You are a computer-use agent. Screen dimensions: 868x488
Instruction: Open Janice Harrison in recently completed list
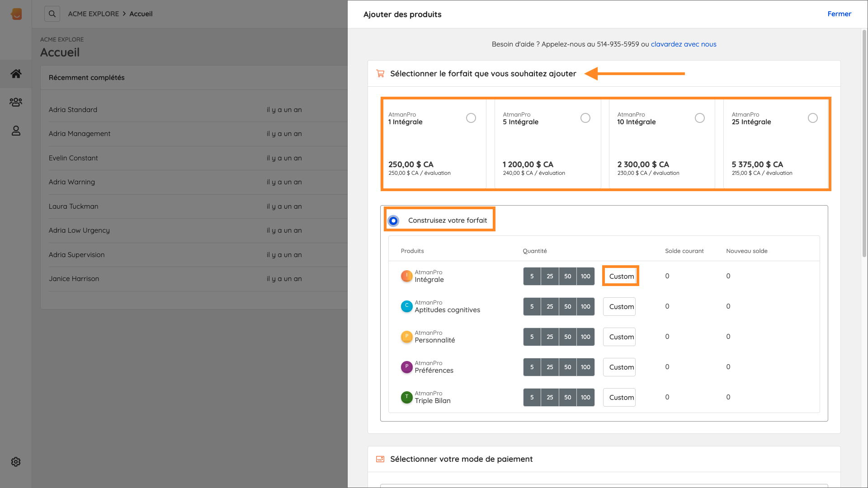pyautogui.click(x=74, y=279)
